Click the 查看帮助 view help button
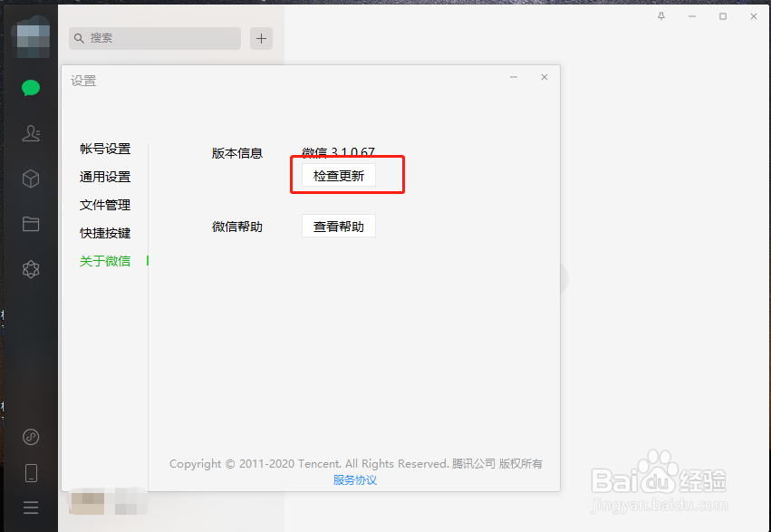The height and width of the screenshot is (532, 771). click(338, 226)
